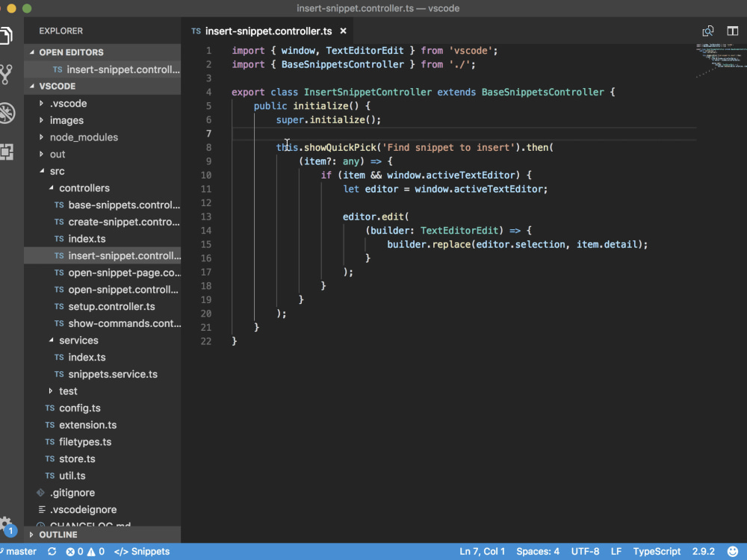Open config.ts file
The width and height of the screenshot is (747, 560).
pyautogui.click(x=102, y=408)
